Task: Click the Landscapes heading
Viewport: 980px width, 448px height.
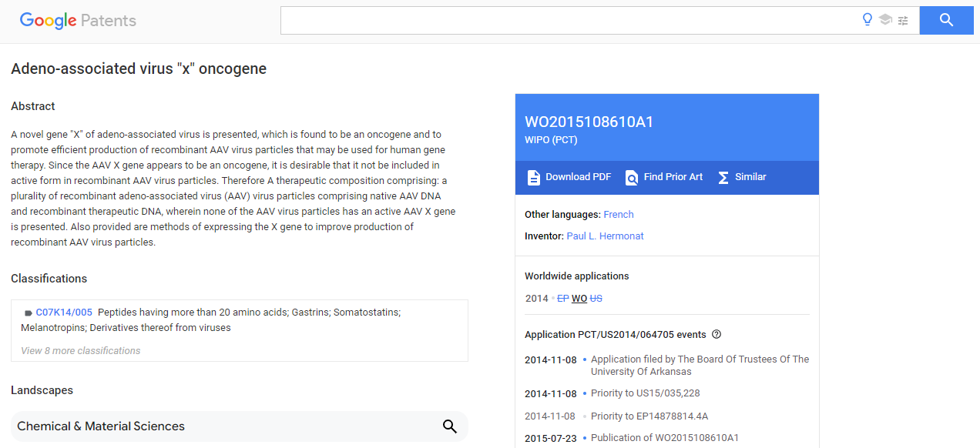Action: pos(42,390)
